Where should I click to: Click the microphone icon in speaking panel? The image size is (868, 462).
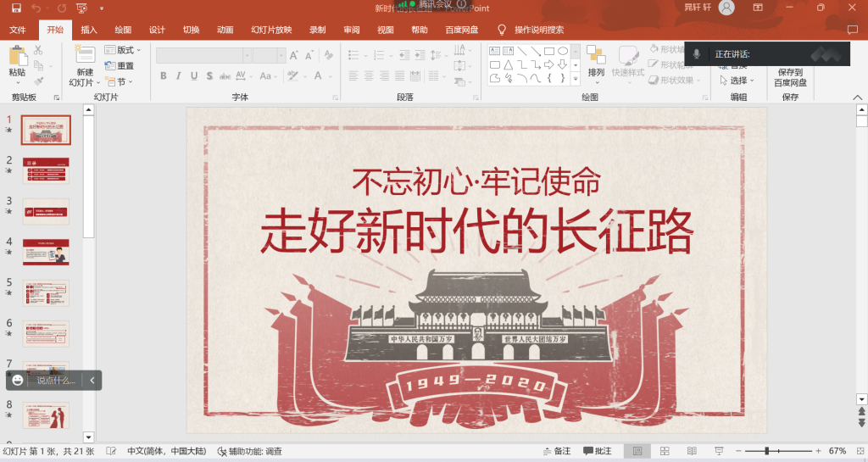pos(697,53)
